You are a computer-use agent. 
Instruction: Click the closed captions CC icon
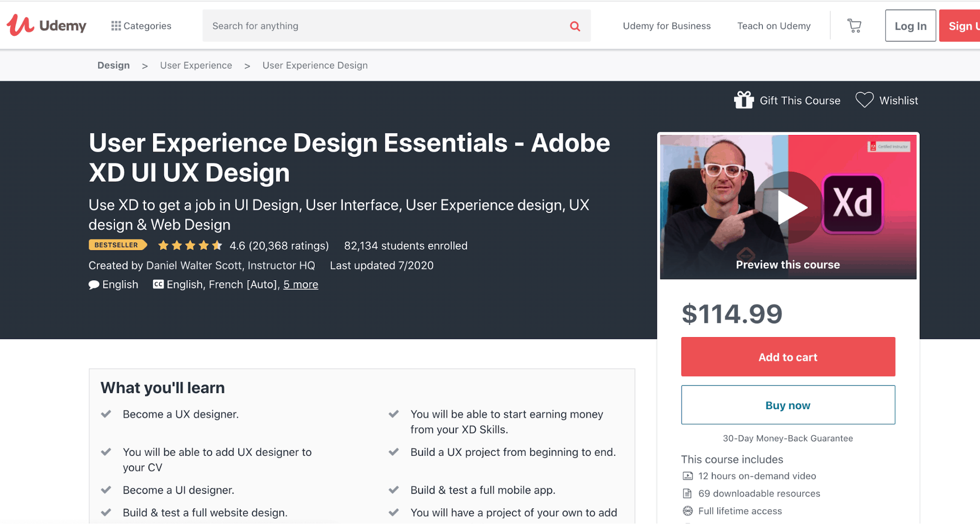(x=158, y=284)
